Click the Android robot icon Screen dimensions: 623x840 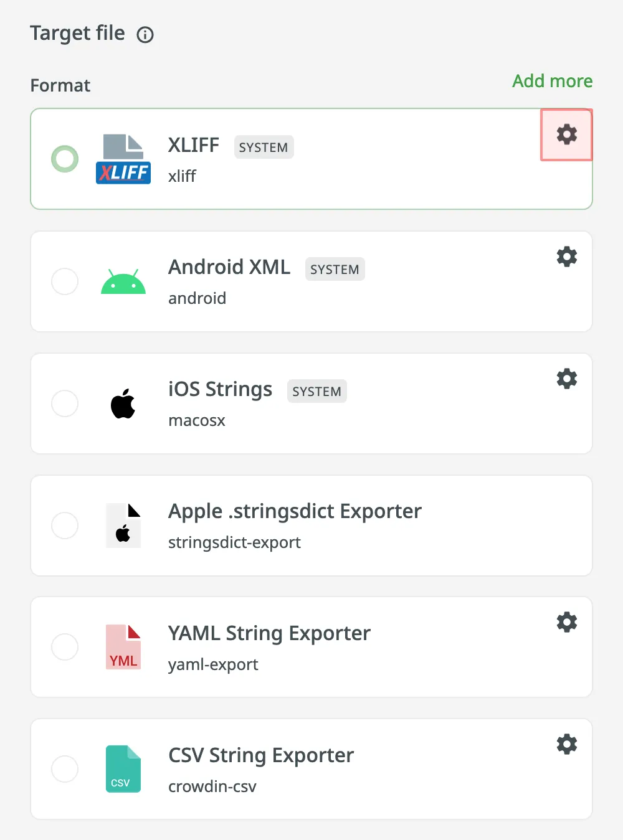(123, 281)
